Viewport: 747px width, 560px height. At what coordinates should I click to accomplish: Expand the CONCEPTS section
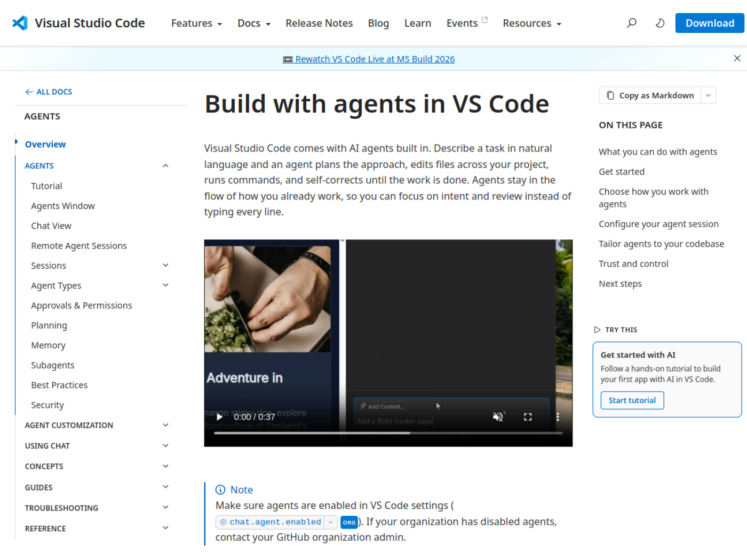[165, 466]
